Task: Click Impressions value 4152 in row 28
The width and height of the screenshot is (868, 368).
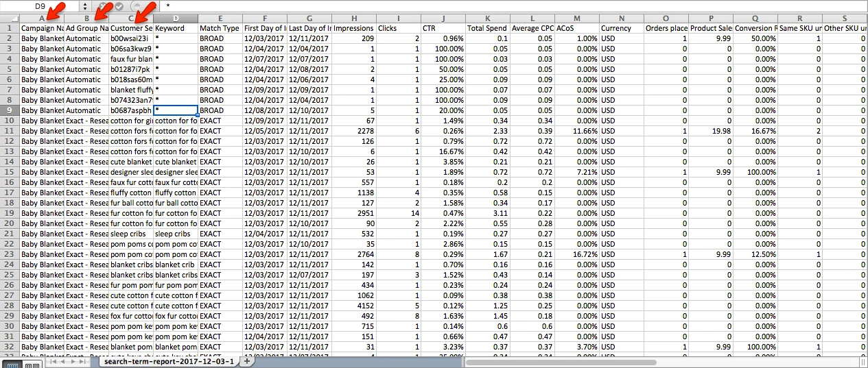Action: click(x=354, y=306)
